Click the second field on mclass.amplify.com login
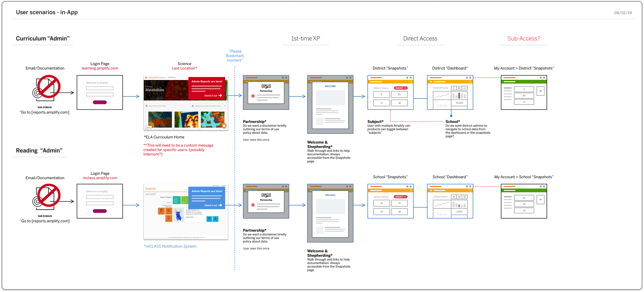The image size is (644, 292). click(x=100, y=203)
